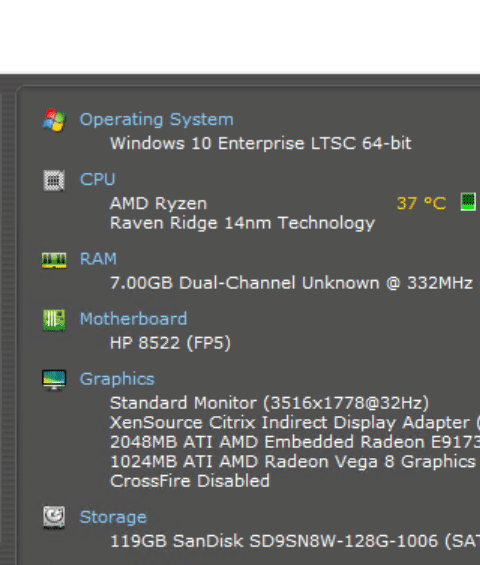Select the 2048MB ATI AMD Embedded Radeon line
Image resolution: width=480 pixels, height=565 pixels.
pos(295,442)
